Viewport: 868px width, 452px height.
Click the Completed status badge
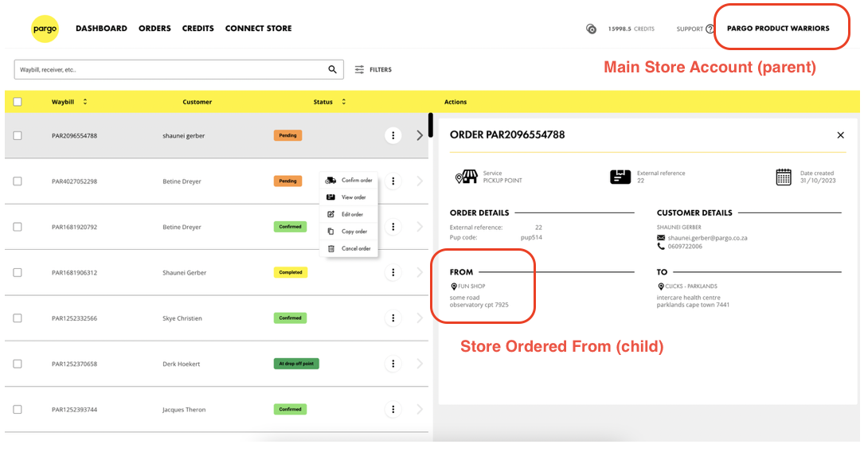tap(290, 272)
